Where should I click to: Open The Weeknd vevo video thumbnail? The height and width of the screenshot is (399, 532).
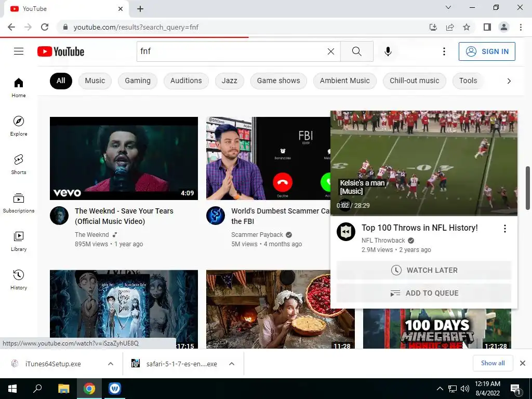point(124,158)
